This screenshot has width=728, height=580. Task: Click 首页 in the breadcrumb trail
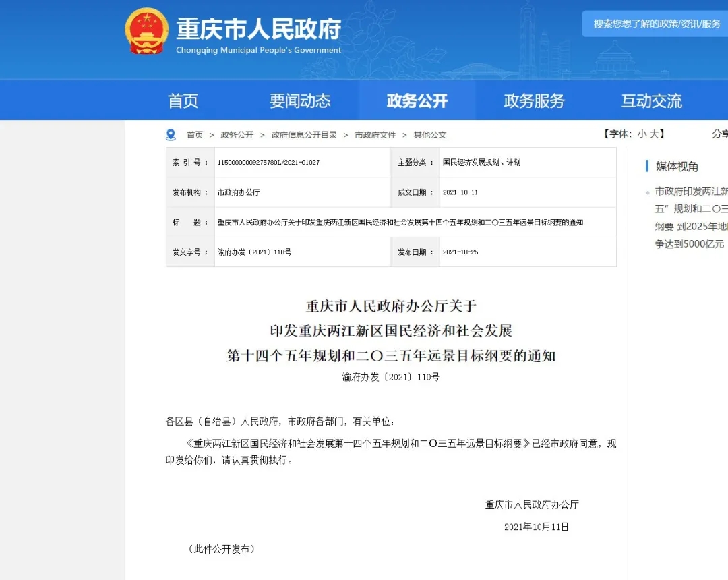[195, 135]
